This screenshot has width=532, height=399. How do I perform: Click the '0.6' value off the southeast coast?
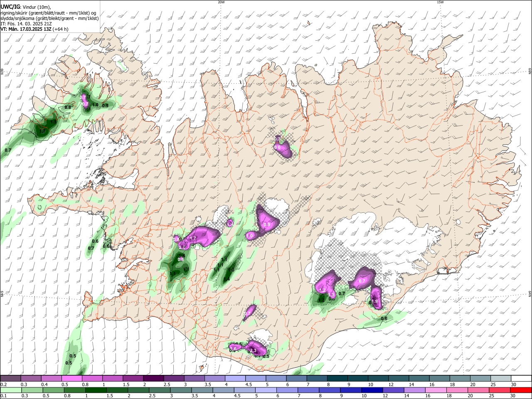(384, 319)
